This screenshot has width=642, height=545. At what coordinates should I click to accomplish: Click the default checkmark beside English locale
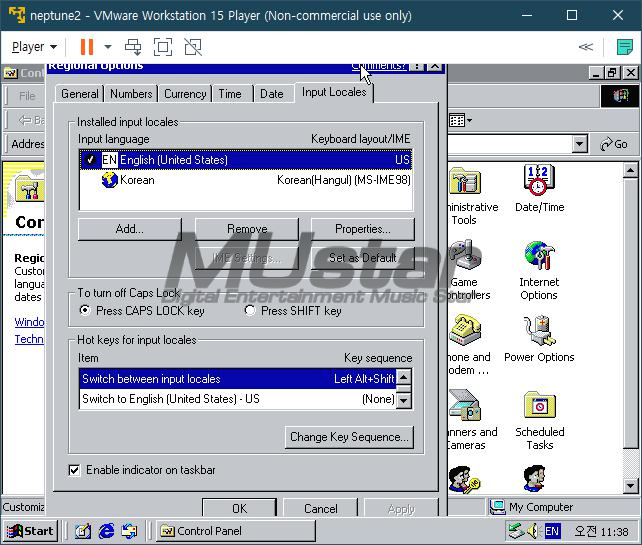[90, 160]
